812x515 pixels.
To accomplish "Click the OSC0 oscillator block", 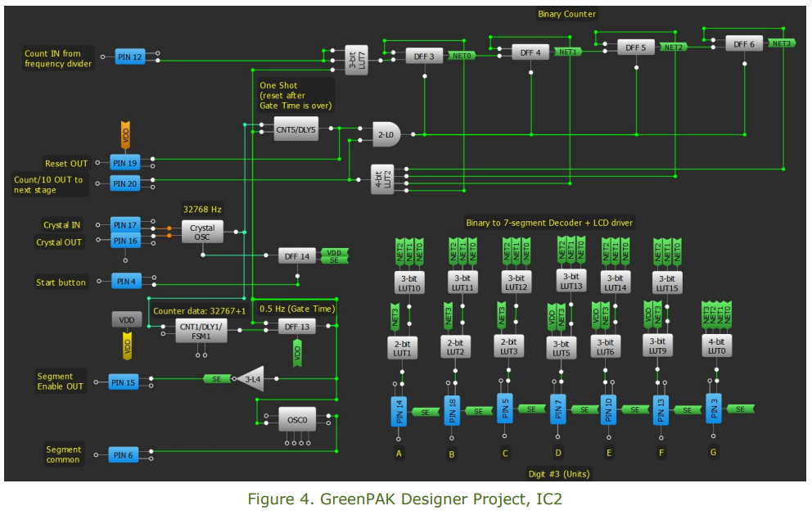I will (297, 420).
